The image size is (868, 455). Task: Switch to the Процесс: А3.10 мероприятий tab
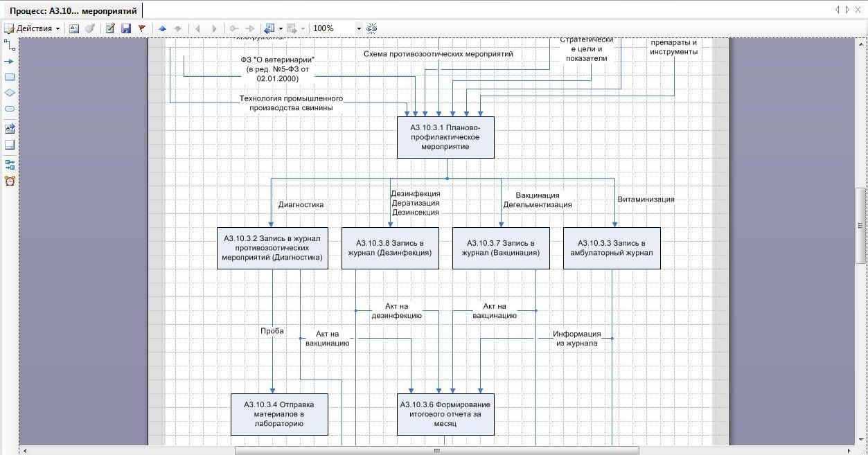coord(73,11)
